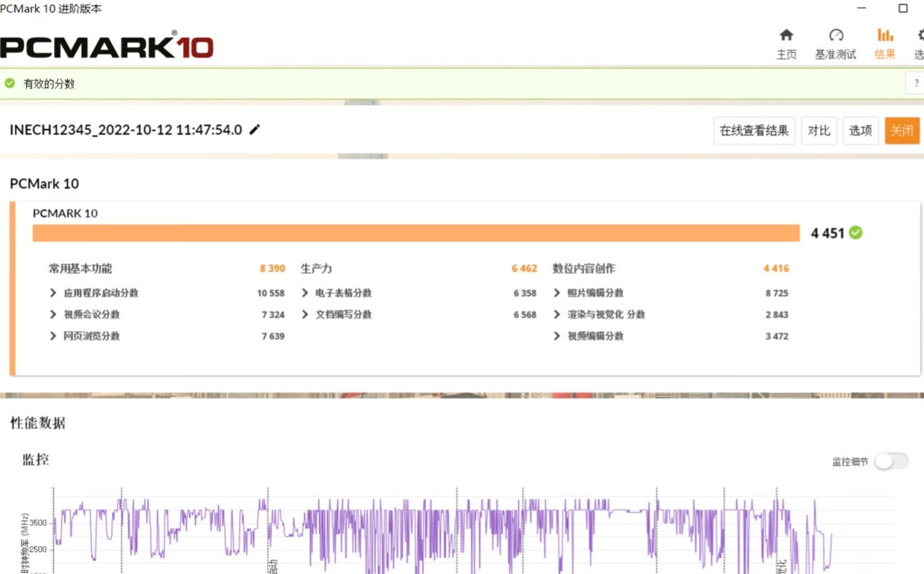Click the 常用基本功能 heading
Screen dimensions: 924x574
pos(80,268)
